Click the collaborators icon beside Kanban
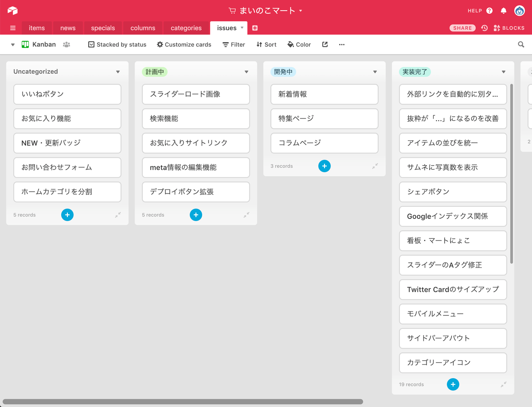Viewport: 532px width, 407px height. [x=66, y=44]
